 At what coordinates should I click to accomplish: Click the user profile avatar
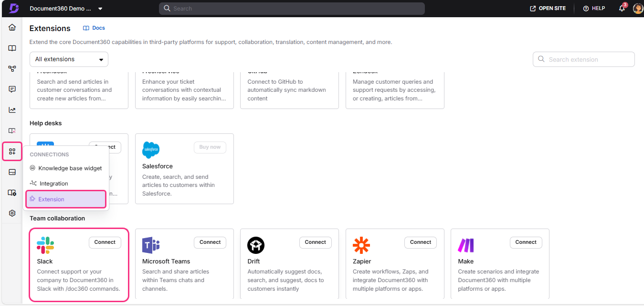pyautogui.click(x=638, y=9)
